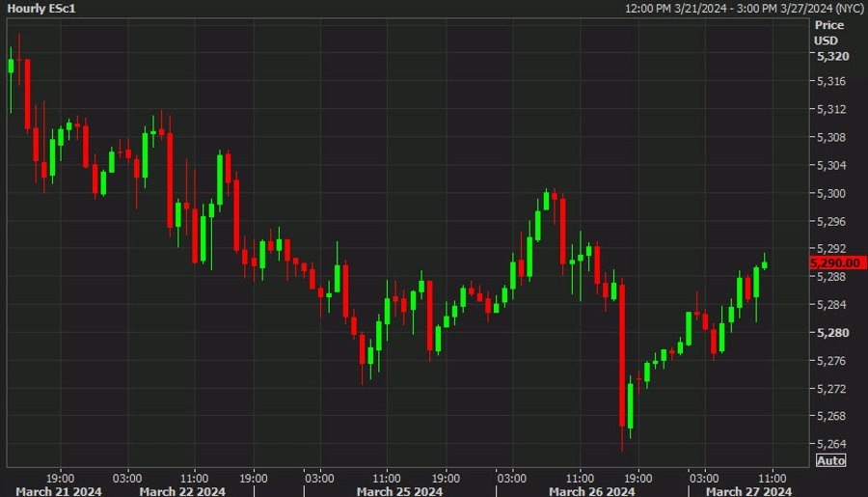The height and width of the screenshot is (497, 868).
Task: Click the 5,320 price axis label
Action: (x=832, y=57)
